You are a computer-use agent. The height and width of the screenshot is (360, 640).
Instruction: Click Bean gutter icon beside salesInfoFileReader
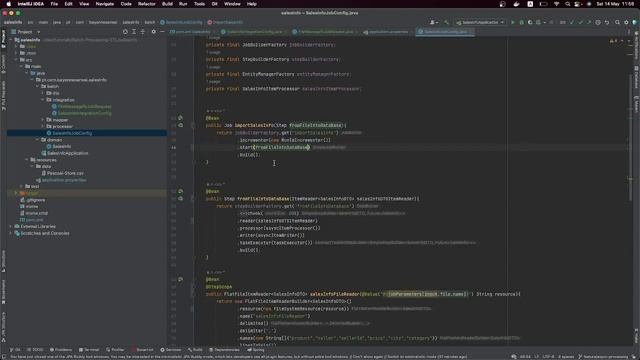[180, 279]
